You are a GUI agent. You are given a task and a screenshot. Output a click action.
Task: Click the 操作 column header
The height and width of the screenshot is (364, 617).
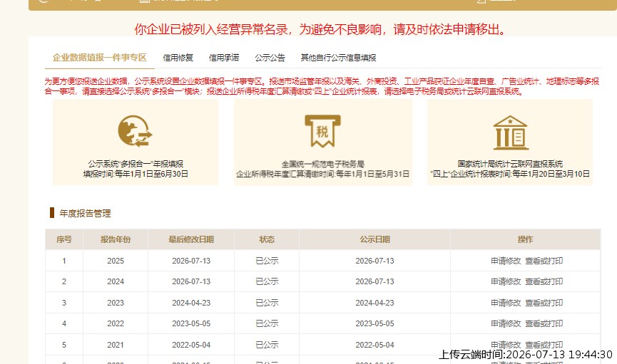(x=525, y=239)
